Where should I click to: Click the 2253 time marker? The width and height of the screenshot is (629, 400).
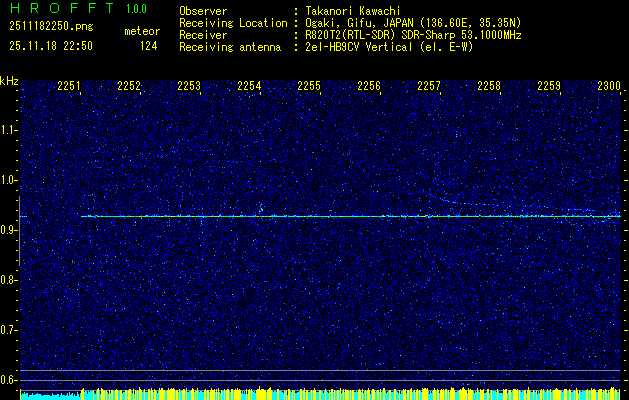click(x=189, y=87)
